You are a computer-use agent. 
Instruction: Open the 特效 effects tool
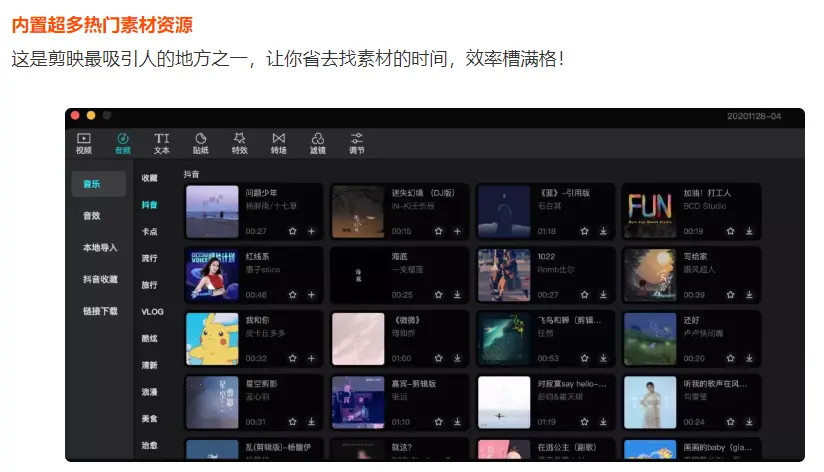click(x=240, y=143)
